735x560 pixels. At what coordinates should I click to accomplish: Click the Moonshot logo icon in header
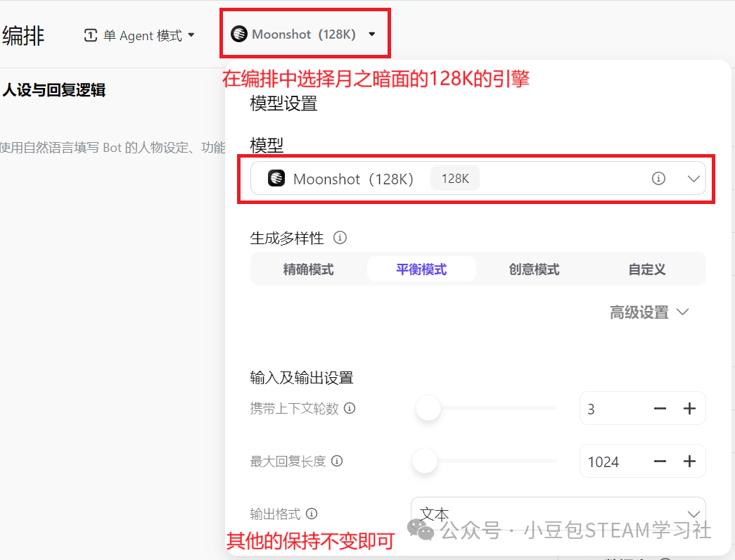239,34
